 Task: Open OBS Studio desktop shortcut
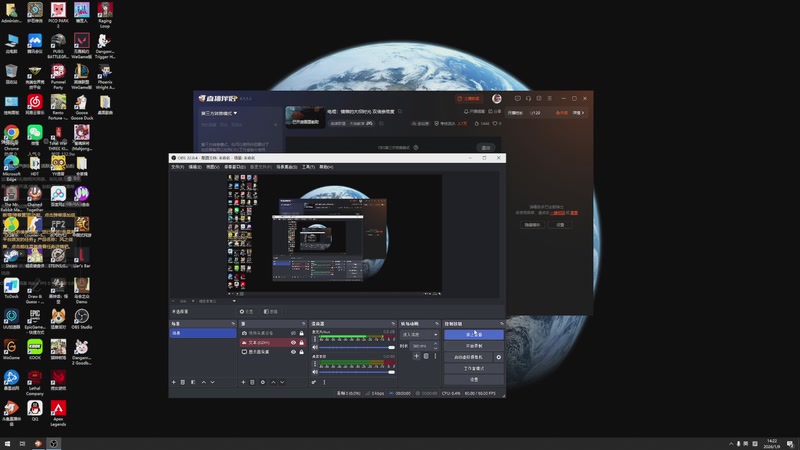click(82, 319)
